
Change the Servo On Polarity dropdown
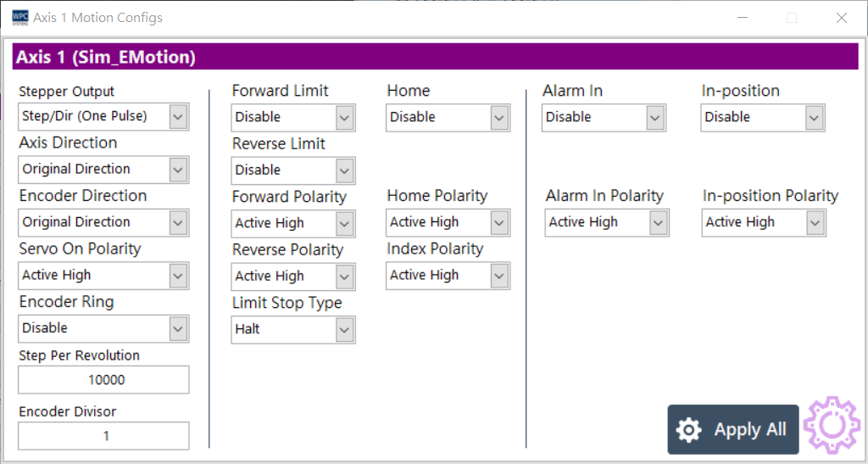coord(103,275)
